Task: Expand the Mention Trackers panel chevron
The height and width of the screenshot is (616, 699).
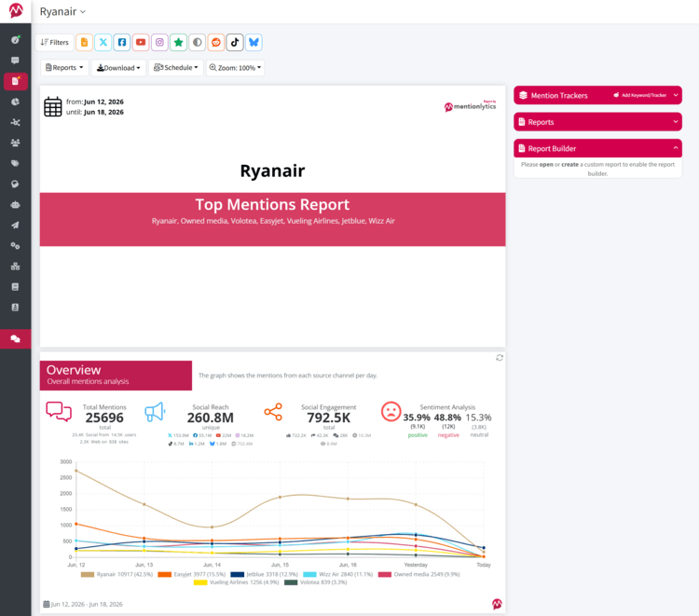Action: (x=676, y=95)
